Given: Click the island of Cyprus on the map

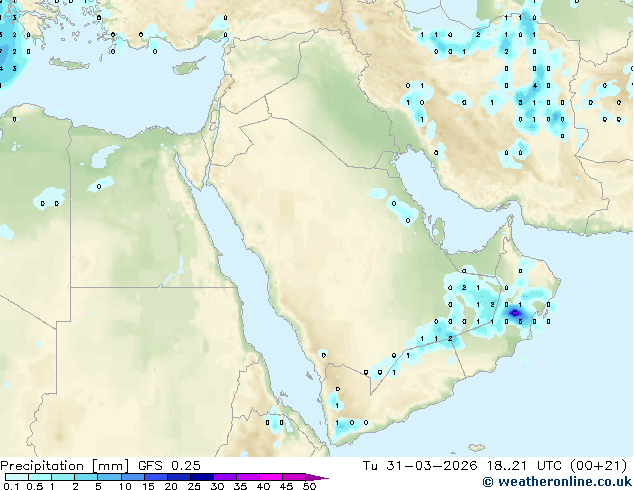Looking at the screenshot, I should coord(189,67).
